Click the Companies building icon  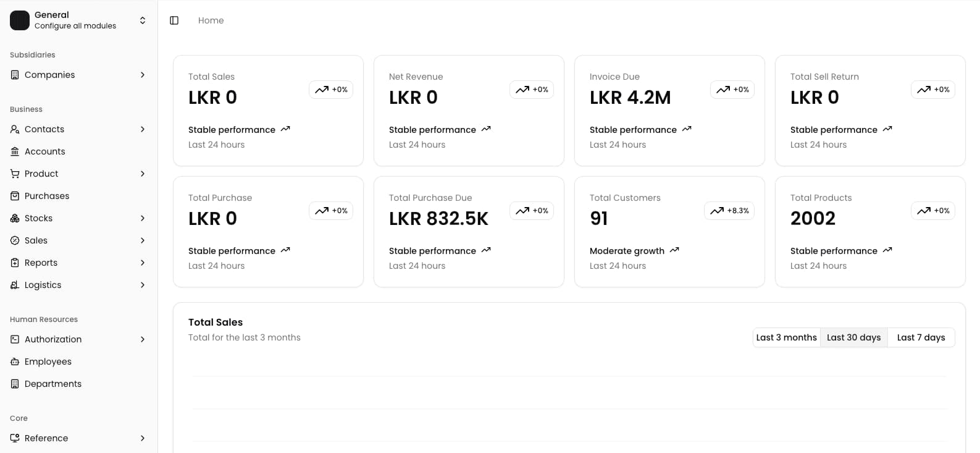point(15,75)
